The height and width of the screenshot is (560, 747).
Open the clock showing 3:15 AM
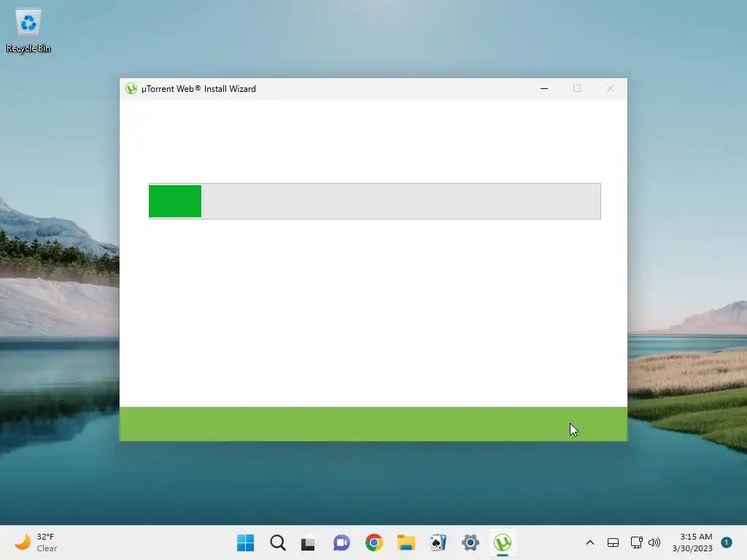pos(692,542)
